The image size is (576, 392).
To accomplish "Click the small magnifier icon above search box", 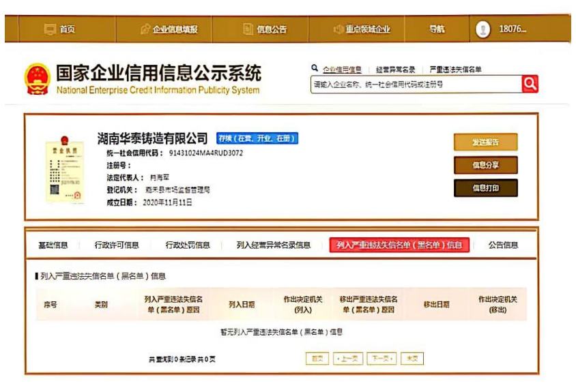I will pyautogui.click(x=315, y=68).
